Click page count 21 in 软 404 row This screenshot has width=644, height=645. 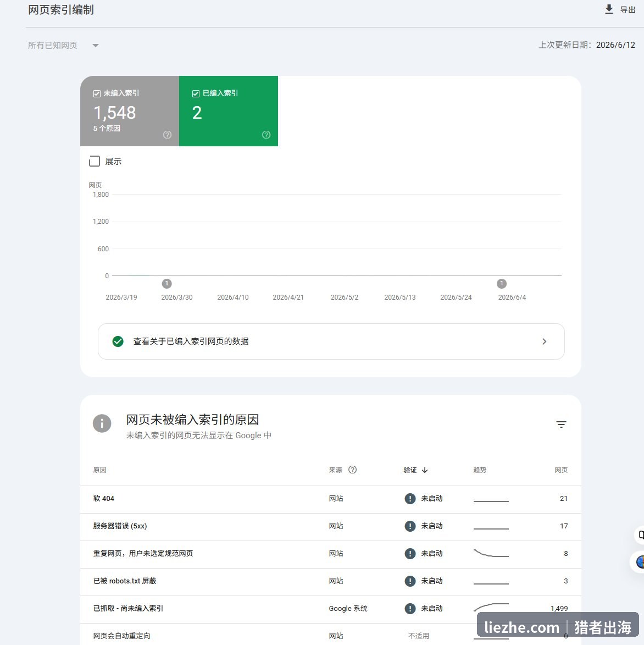coord(563,499)
